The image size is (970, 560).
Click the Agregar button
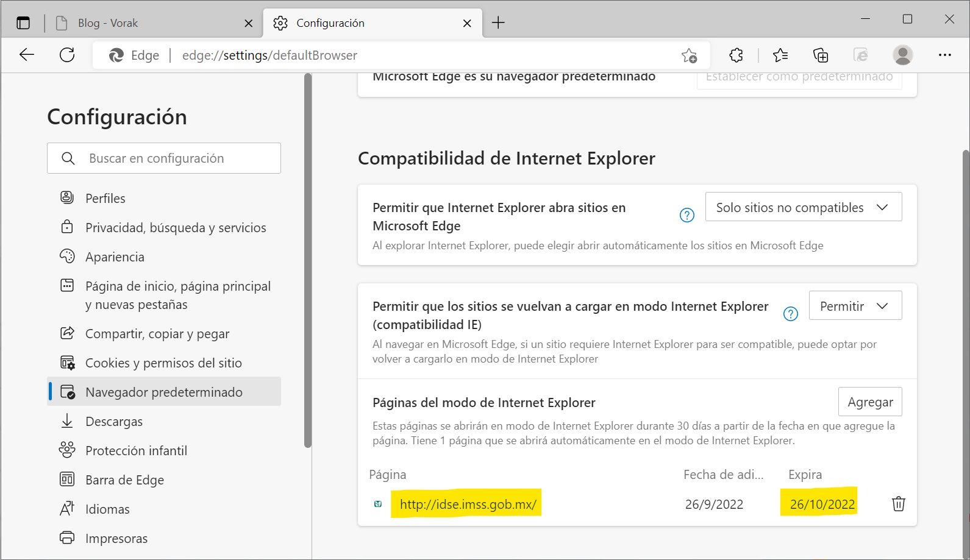click(870, 402)
